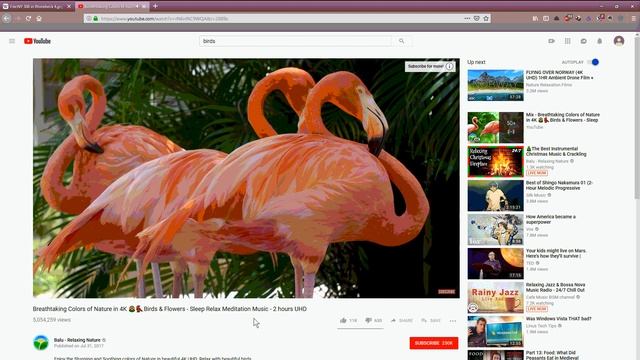Click the red Subscribe button
Image resolution: width=640 pixels, height=360 pixels.
433,343
